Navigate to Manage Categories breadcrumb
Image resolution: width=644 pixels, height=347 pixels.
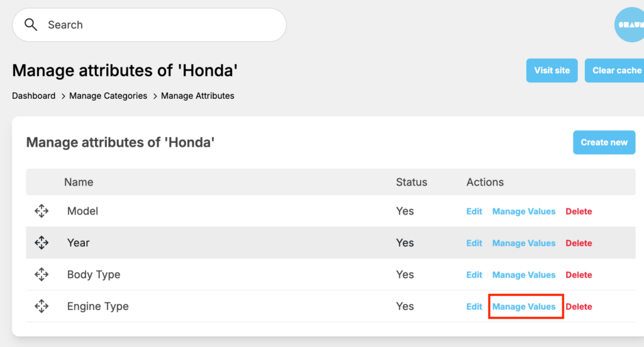[x=108, y=96]
